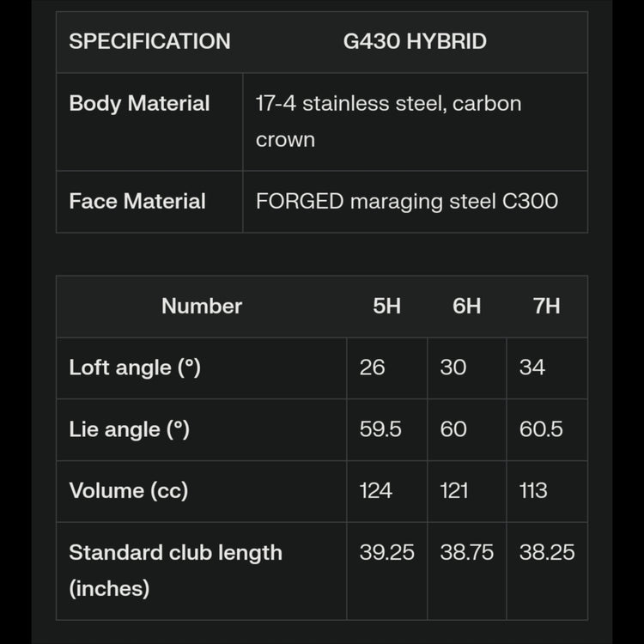The height and width of the screenshot is (644, 644).
Task: Select the 6H volume value 121
Action: 454,490
